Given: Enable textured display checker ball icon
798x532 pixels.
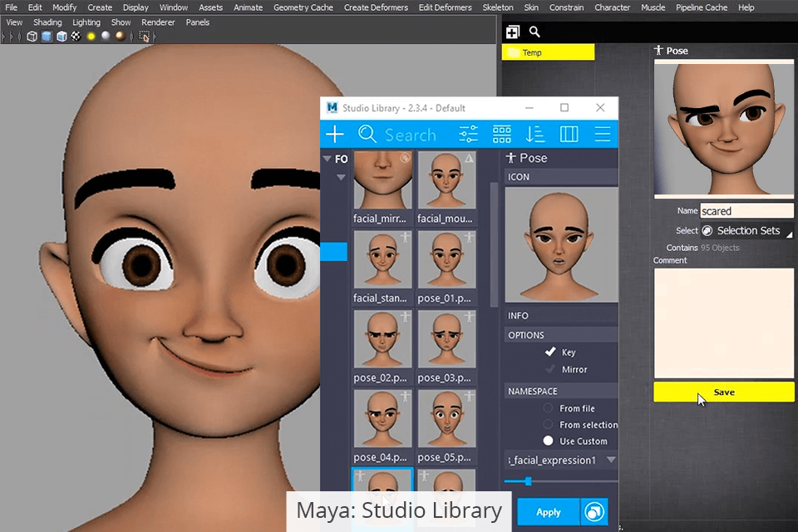Looking at the screenshot, I should [76, 36].
